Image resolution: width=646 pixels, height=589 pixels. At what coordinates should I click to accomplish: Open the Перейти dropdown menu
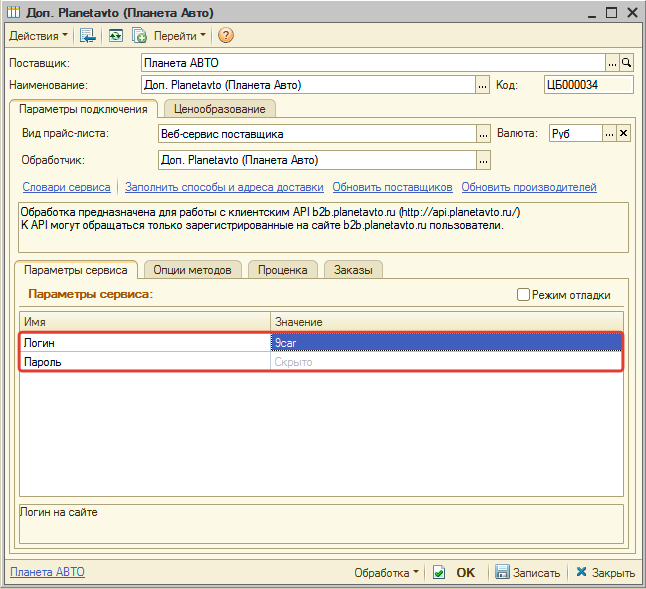[180, 36]
